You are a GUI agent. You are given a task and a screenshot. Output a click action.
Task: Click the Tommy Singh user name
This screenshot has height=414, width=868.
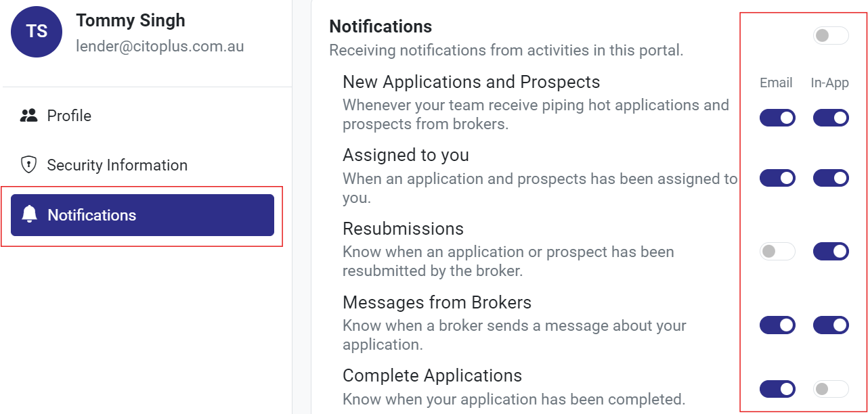131,20
